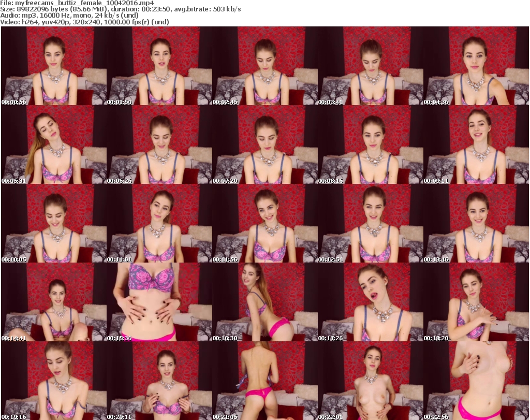
Task: Click the thumbnail marked 00:06:26
Action: coord(159,144)
